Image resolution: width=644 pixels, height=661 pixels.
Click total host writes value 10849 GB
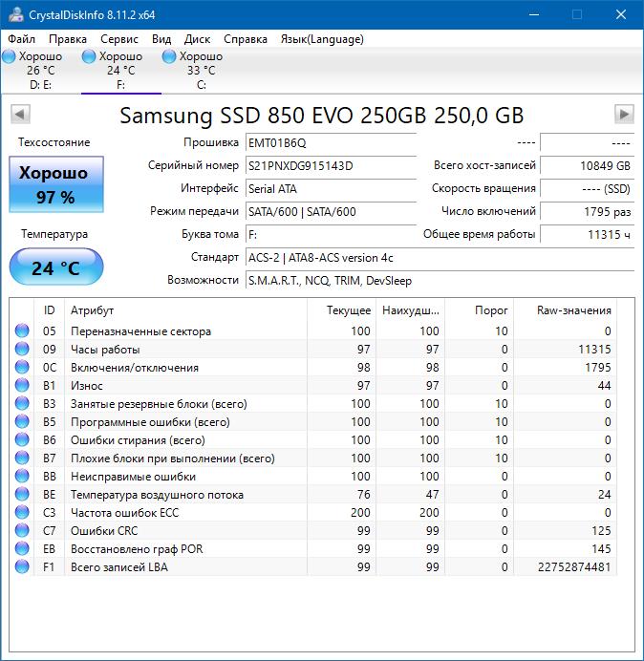coord(587,165)
